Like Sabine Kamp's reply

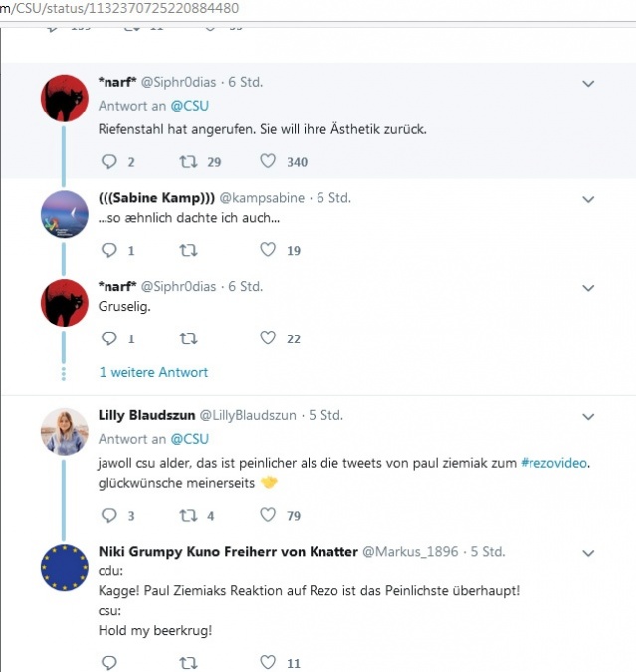(267, 250)
